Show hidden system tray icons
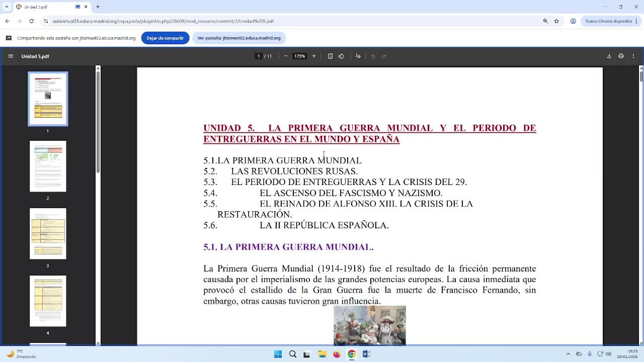The width and height of the screenshot is (644, 362). (x=568, y=354)
